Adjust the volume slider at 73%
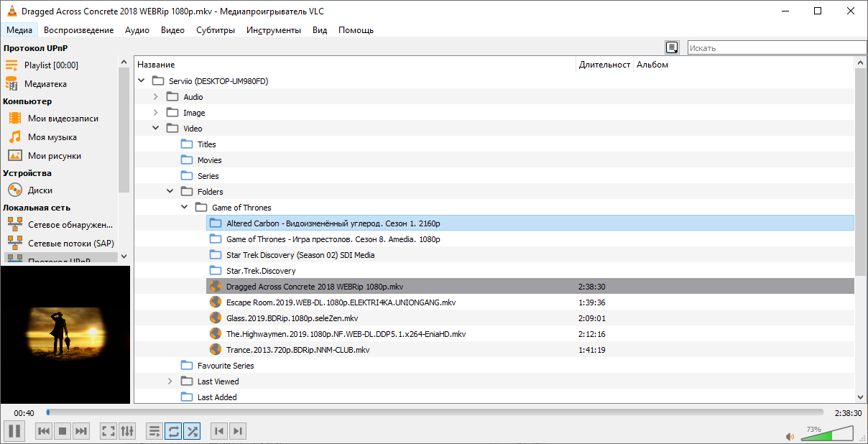 tap(828, 433)
